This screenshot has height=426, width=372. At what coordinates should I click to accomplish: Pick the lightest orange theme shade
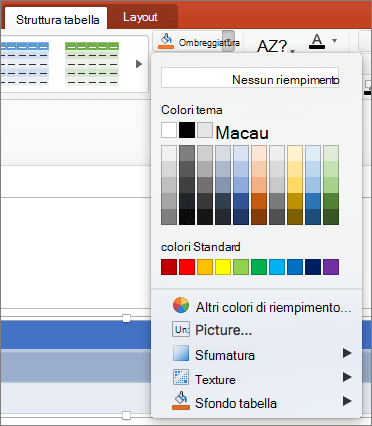(259, 153)
